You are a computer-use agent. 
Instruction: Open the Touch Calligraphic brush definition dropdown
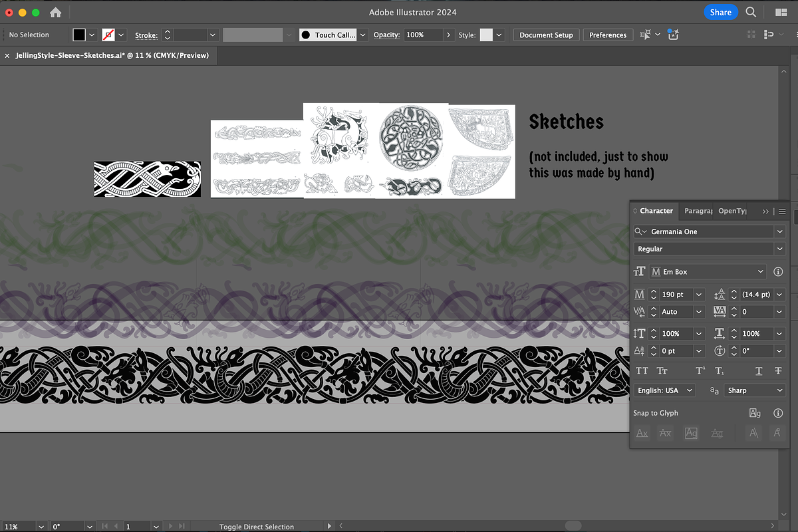tap(363, 35)
